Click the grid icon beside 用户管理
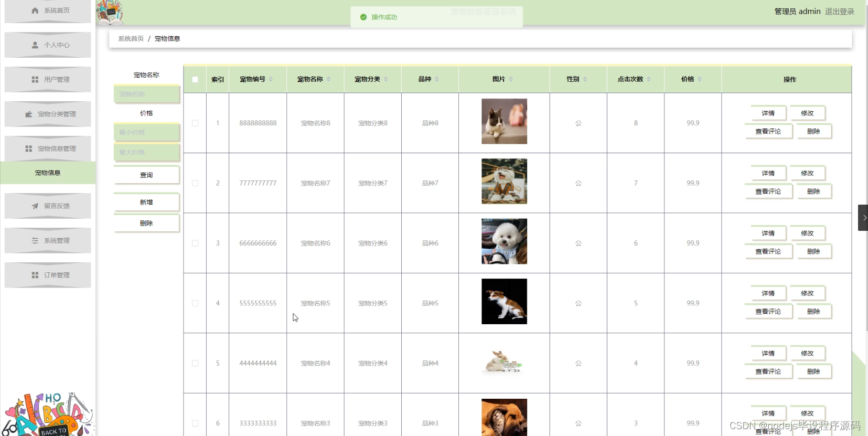 [x=35, y=80]
